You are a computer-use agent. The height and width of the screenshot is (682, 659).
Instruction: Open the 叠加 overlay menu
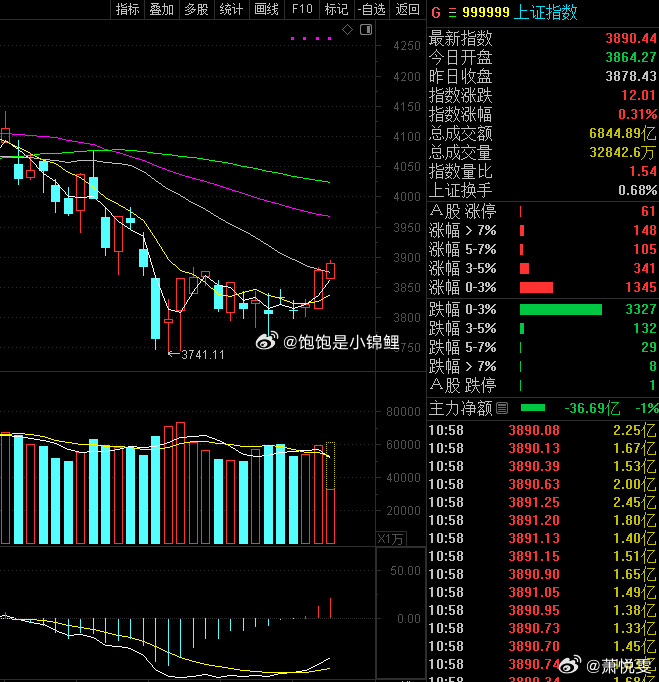162,9
